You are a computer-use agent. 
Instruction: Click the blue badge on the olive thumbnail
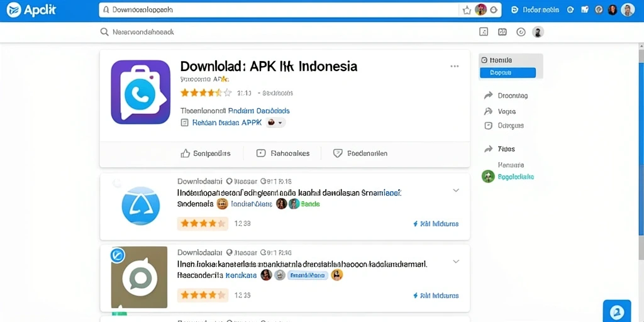tap(118, 255)
